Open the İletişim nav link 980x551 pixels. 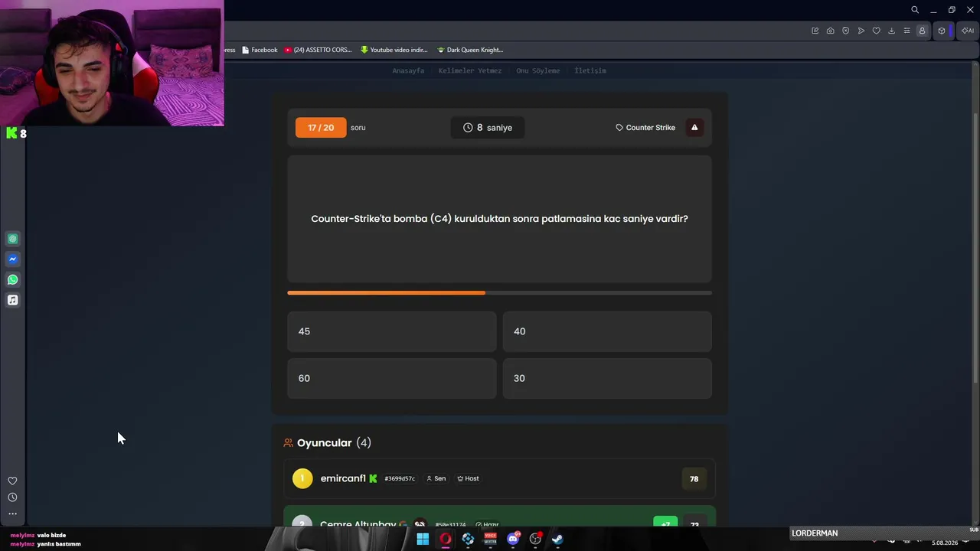[x=590, y=70]
